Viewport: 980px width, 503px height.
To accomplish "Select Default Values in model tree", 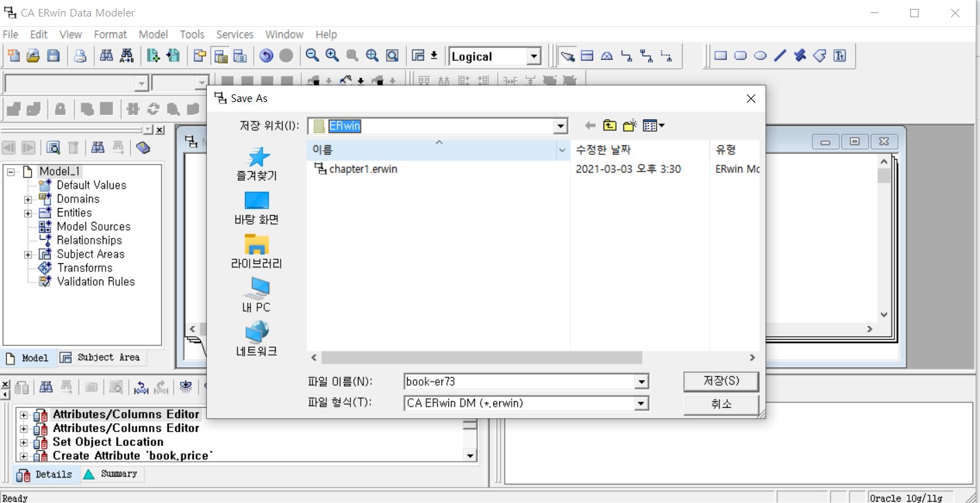I will (91, 185).
